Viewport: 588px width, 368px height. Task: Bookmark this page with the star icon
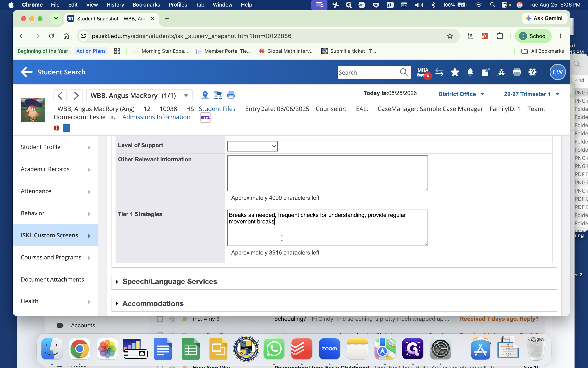pos(450,36)
